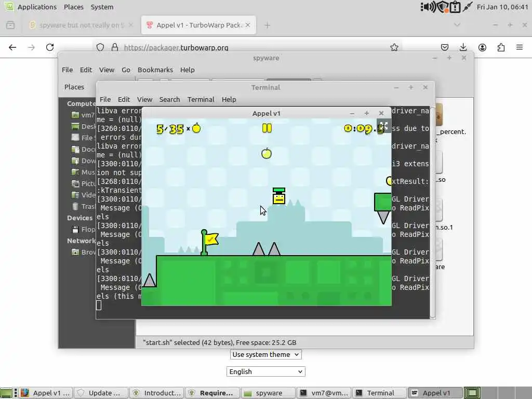The height and width of the screenshot is (399, 532).
Task: Open File menu in spyware file manager
Action: tap(67, 70)
